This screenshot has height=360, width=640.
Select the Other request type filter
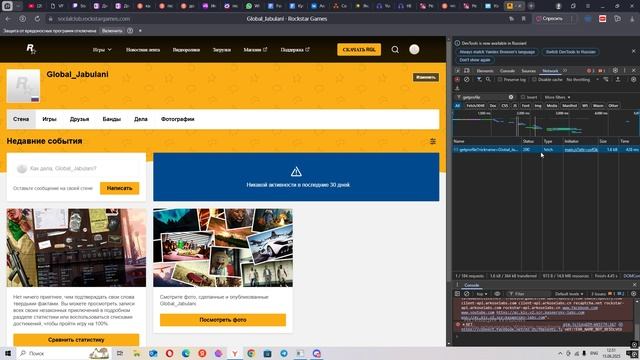tap(613, 106)
